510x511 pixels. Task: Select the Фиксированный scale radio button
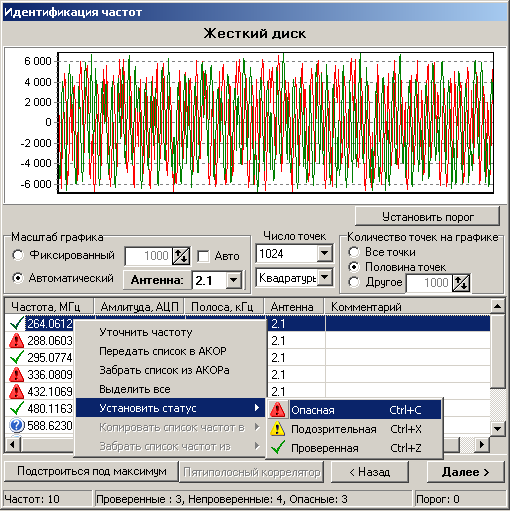pyautogui.click(x=18, y=255)
